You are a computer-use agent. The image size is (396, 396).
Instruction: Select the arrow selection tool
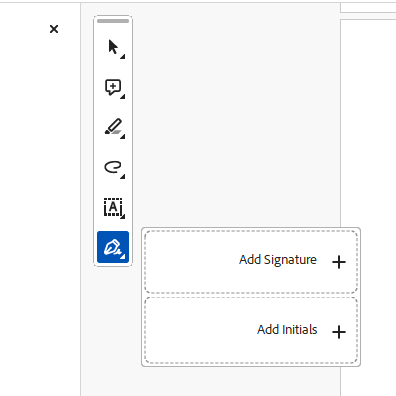pos(113,47)
